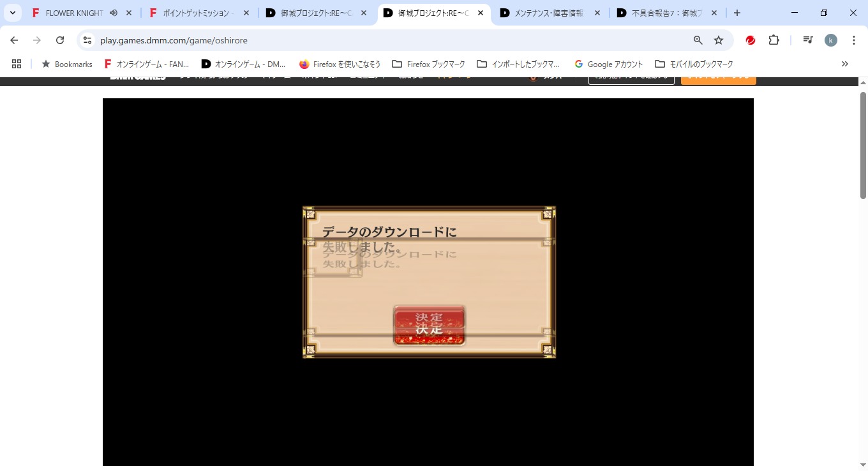868x471 pixels.
Task: Open the オンラインゲーム - DM... bookmark
Action: click(244, 64)
